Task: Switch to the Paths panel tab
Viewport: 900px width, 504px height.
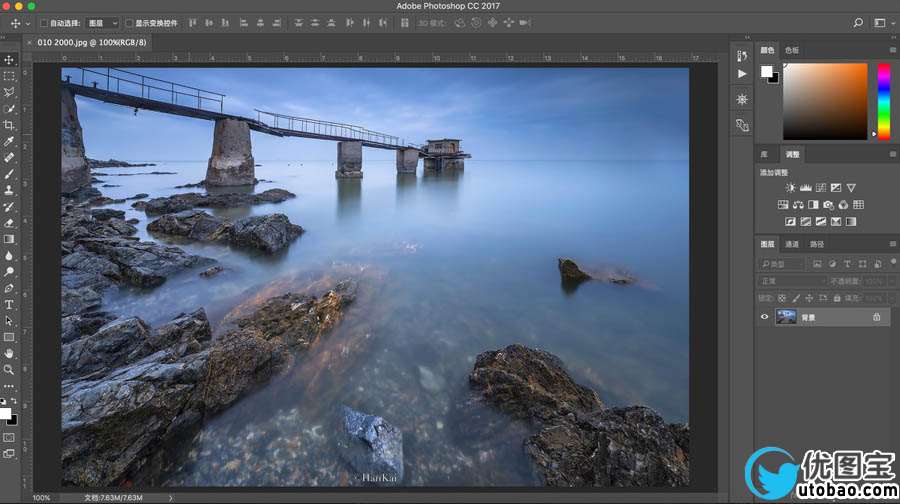Action: click(817, 245)
